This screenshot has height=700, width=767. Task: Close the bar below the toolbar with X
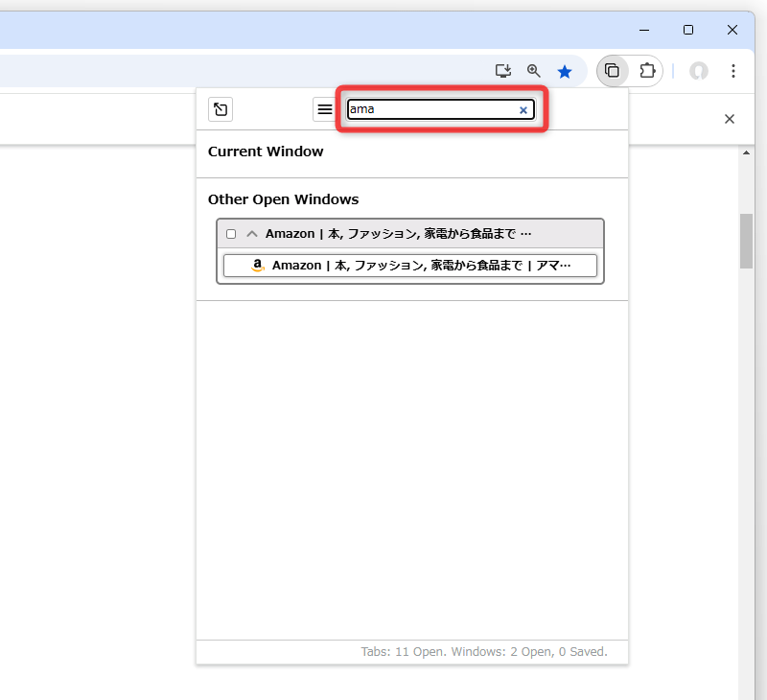click(x=730, y=119)
